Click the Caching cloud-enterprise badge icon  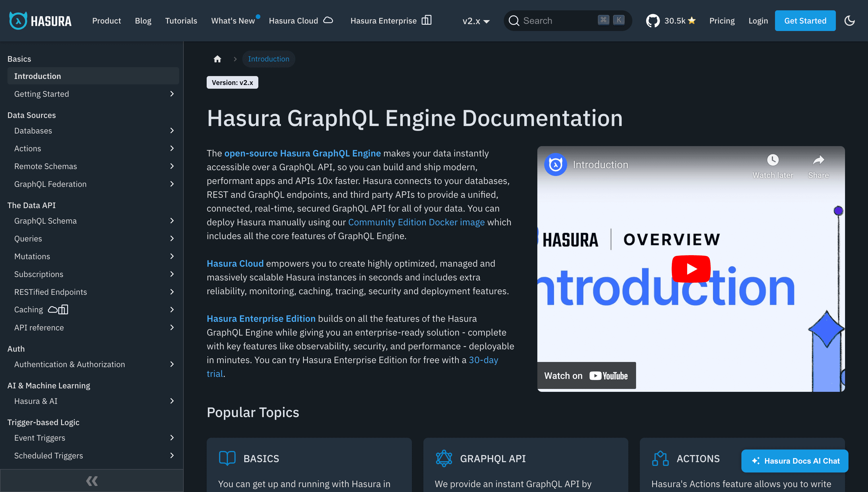coord(58,309)
